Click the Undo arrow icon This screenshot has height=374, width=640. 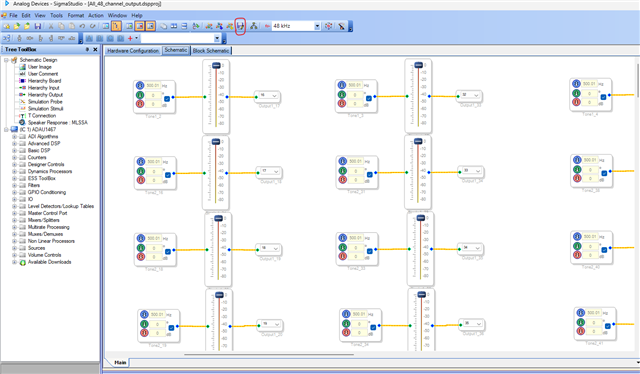pyautogui.click(x=82, y=26)
